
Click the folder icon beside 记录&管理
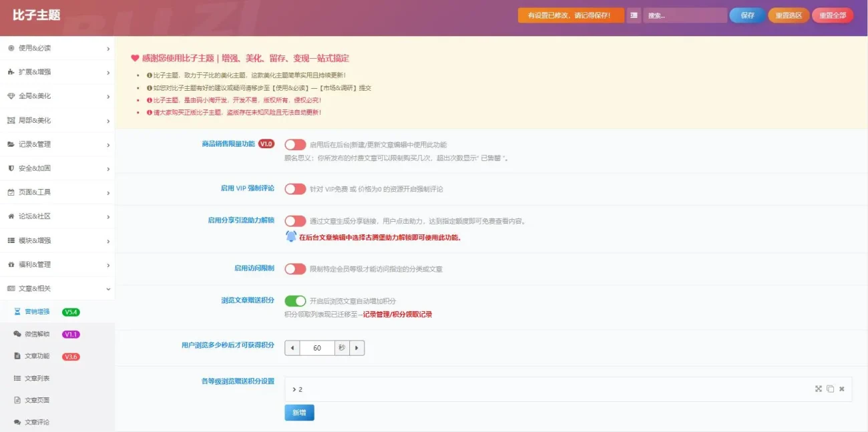coord(11,144)
